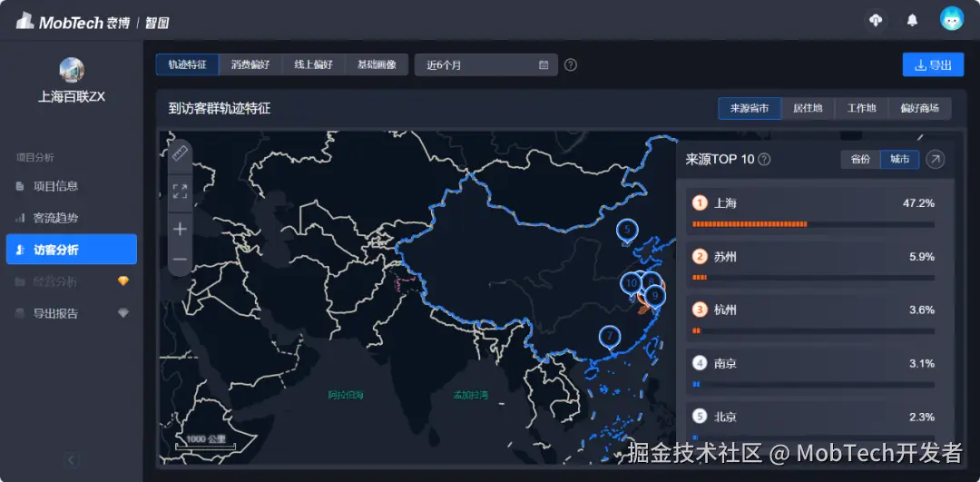
Task: Click the grey diamond badge beside 导出报告
Action: coord(123,313)
